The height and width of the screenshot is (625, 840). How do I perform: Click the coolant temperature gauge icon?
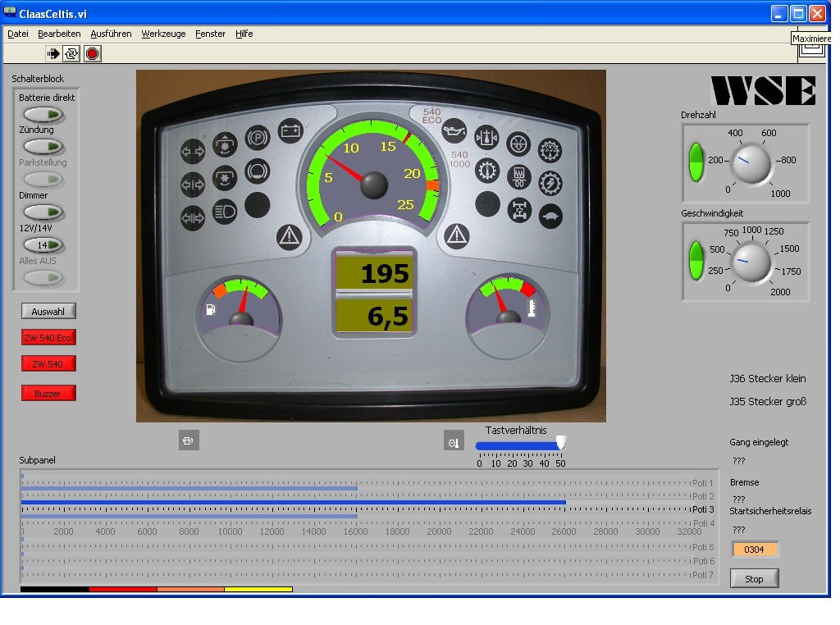[532, 308]
